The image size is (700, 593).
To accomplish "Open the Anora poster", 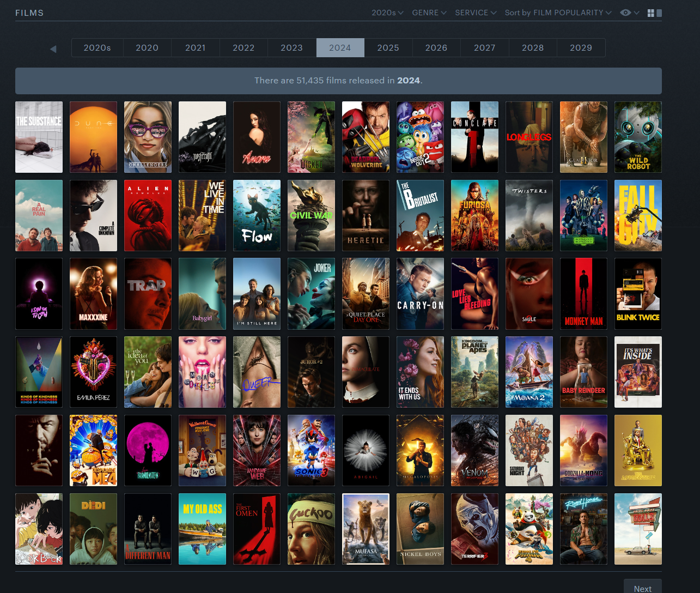I will pos(257,137).
